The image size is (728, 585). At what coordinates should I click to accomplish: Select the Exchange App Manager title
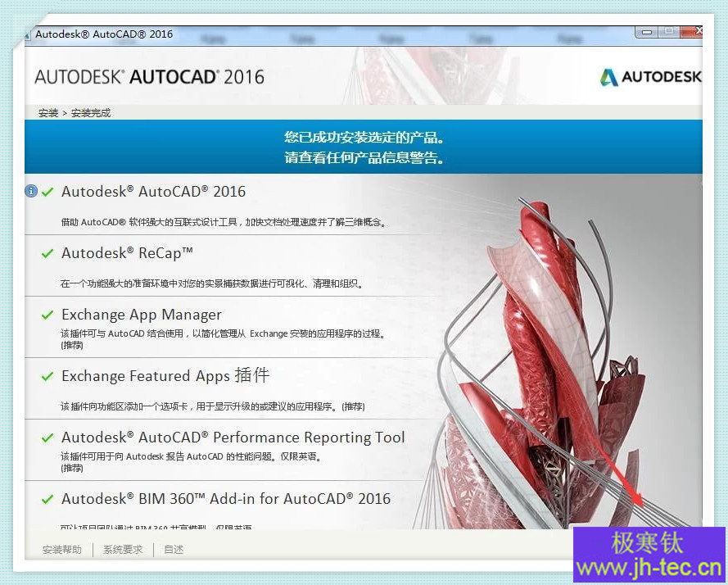142,315
